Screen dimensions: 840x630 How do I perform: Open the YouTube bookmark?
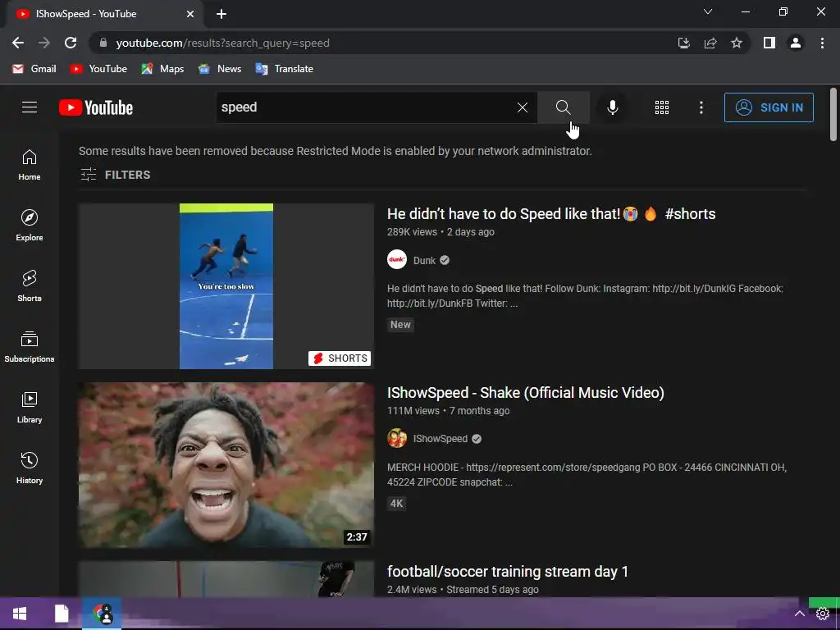coord(98,69)
